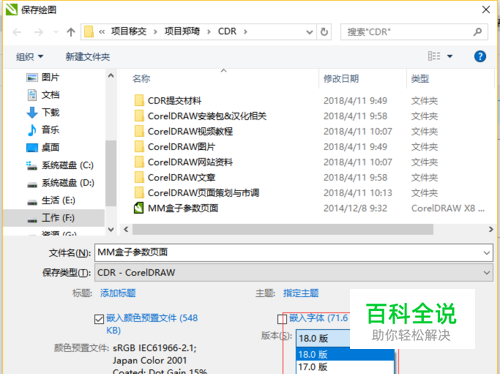Screen dimensions: 500x374
Task: Select the CorelDRAW文章 folder icon
Action: tap(139, 177)
